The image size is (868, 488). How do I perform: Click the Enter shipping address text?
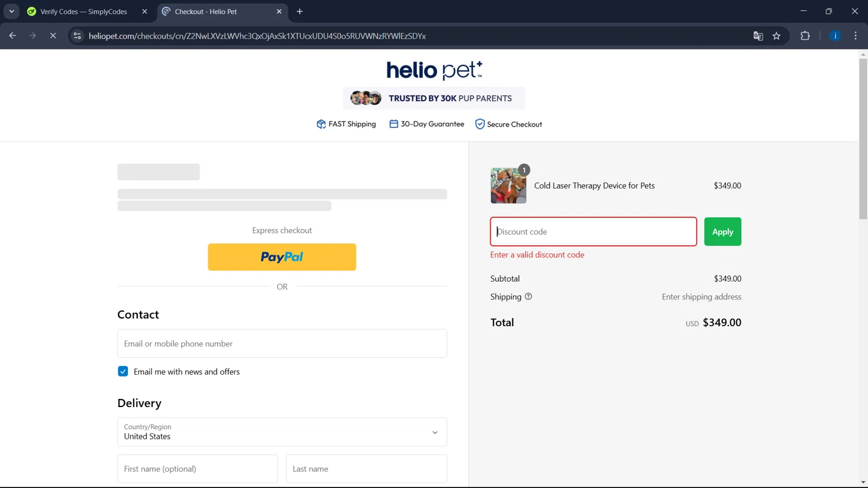tap(701, 297)
